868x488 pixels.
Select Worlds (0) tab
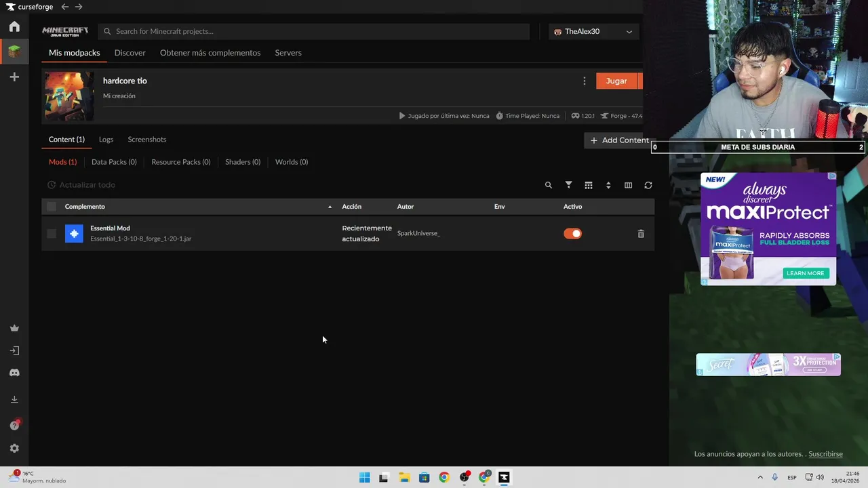(x=292, y=162)
